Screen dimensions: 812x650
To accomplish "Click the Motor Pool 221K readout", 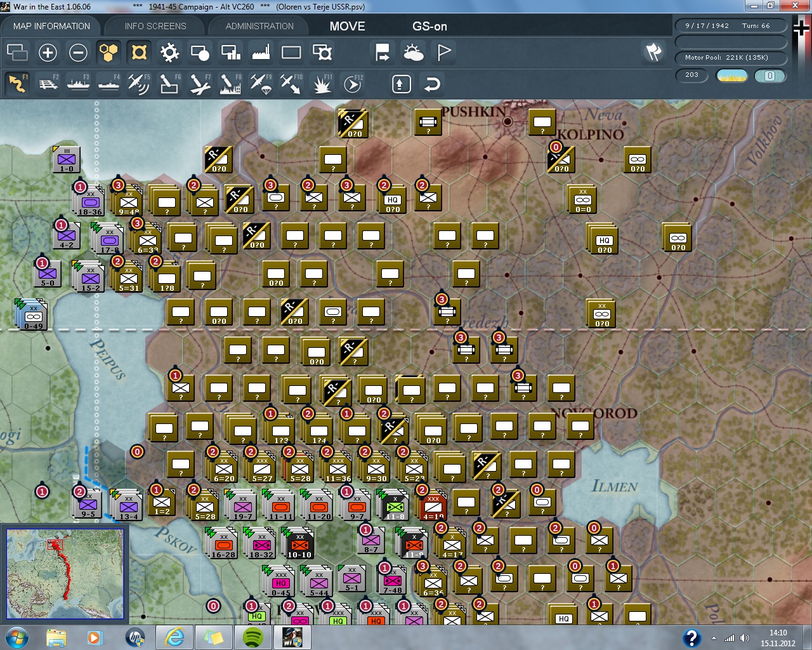I will pos(730,58).
